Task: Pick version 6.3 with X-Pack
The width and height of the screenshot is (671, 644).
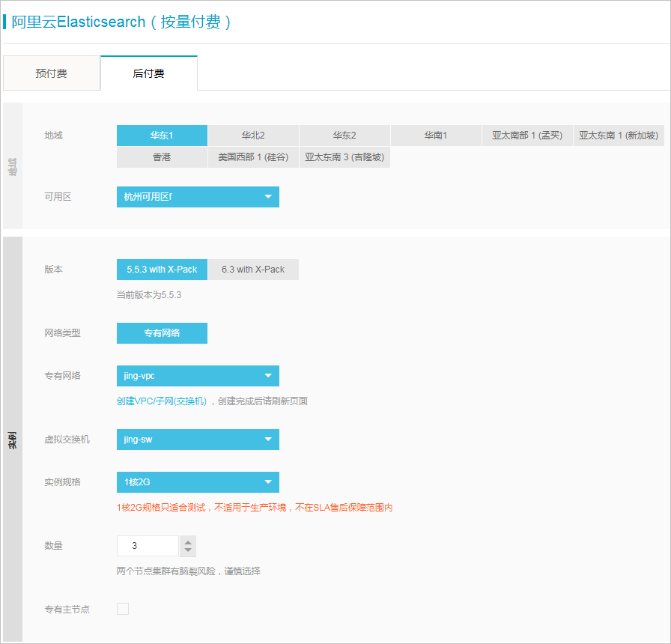Action: 253,270
